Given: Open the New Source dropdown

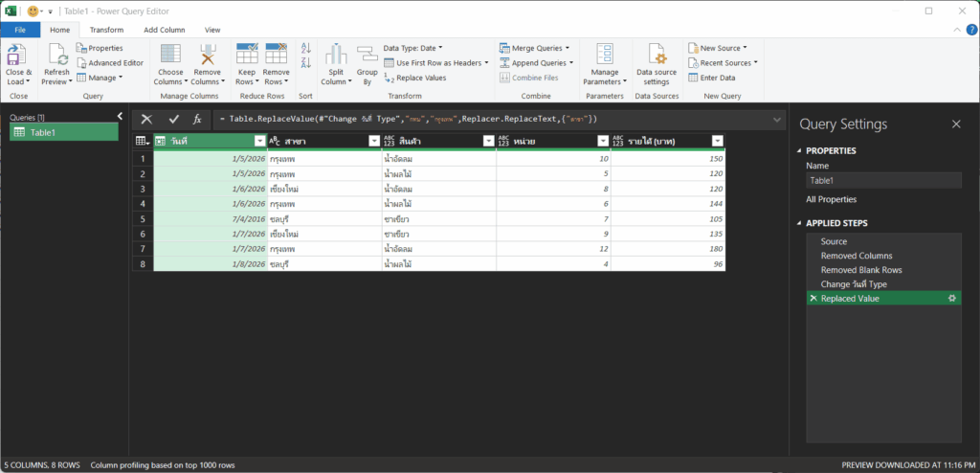Looking at the screenshot, I should (x=718, y=48).
